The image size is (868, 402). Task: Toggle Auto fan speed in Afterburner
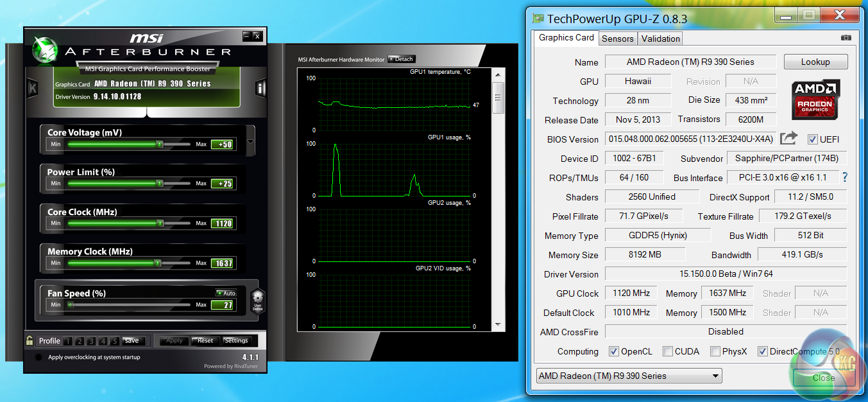tap(226, 293)
